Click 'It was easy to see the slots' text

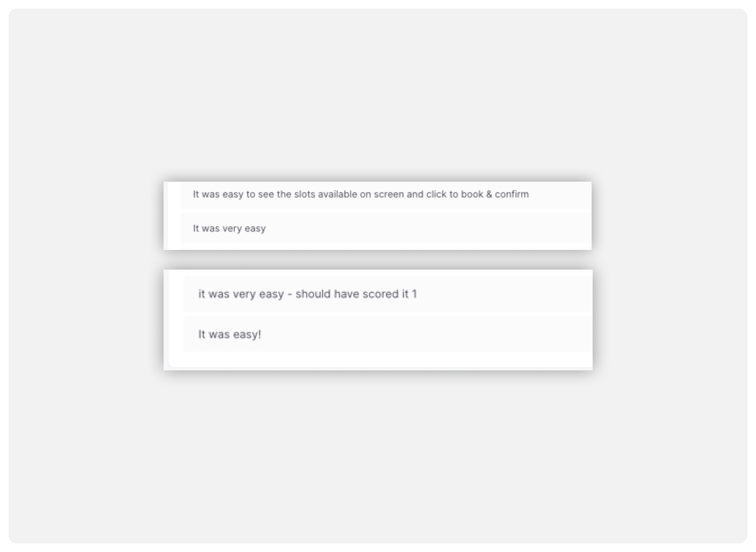pyautogui.click(x=360, y=194)
